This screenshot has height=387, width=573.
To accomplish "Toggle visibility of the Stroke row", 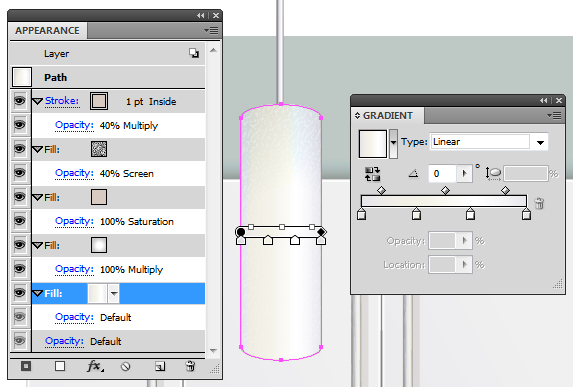I will [20, 100].
